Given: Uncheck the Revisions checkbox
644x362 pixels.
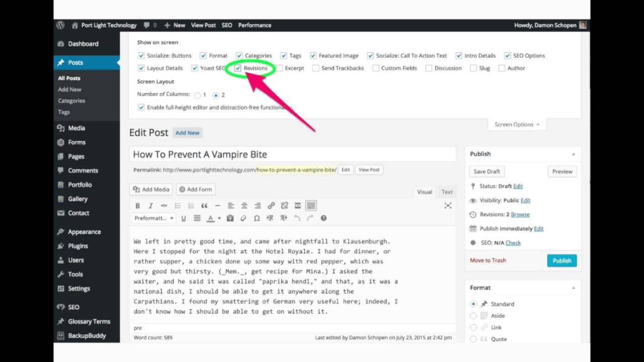Looking at the screenshot, I should (x=238, y=68).
